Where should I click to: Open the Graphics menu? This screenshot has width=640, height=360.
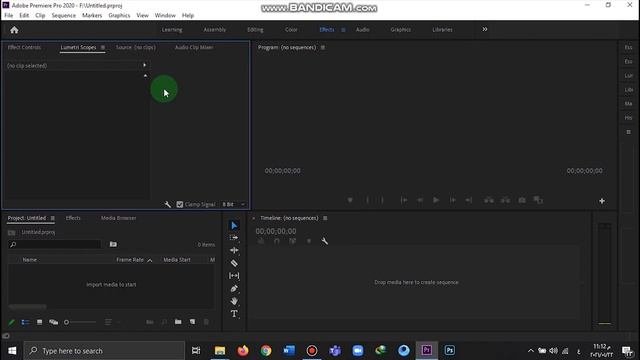[119, 15]
